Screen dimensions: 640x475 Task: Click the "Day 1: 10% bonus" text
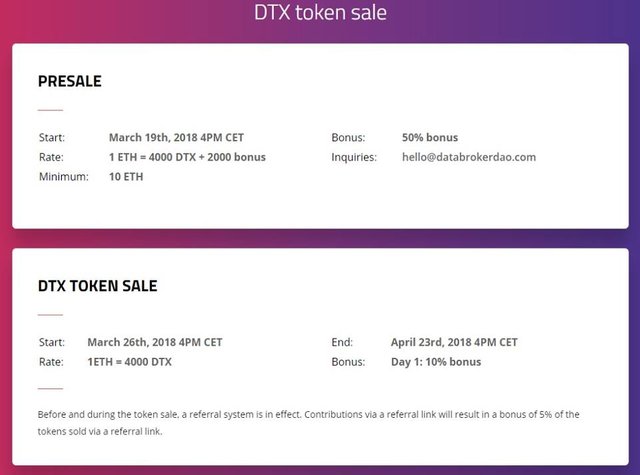coord(436,361)
